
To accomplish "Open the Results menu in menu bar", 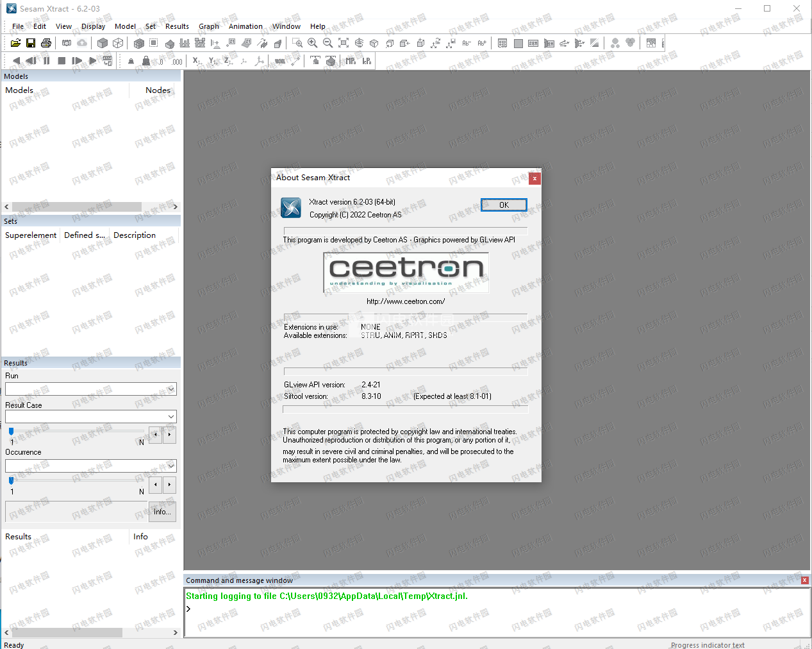I will pos(177,26).
